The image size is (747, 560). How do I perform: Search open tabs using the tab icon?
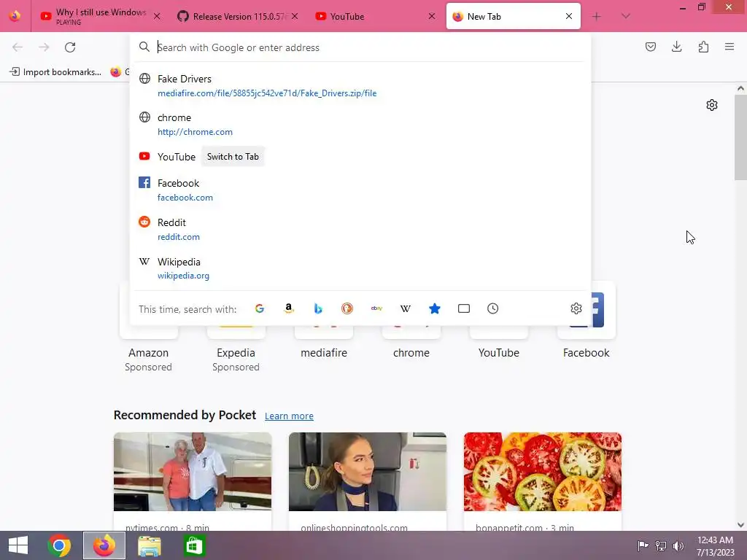tap(463, 308)
